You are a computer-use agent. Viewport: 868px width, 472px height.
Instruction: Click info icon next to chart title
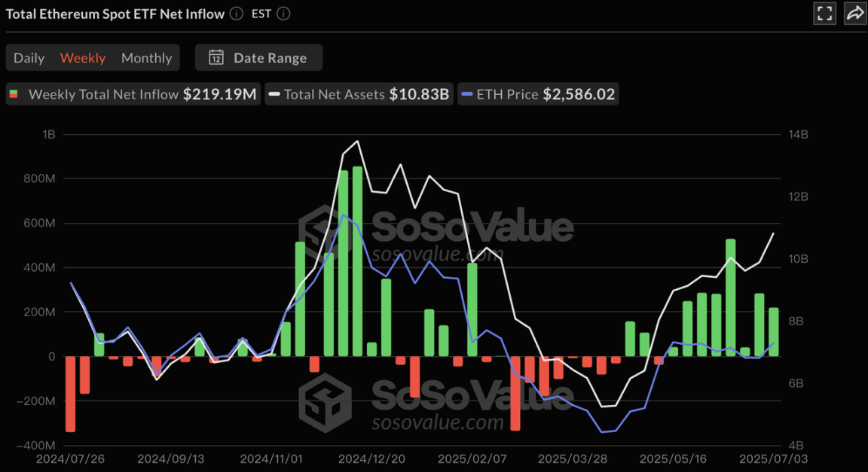pyautogui.click(x=237, y=14)
